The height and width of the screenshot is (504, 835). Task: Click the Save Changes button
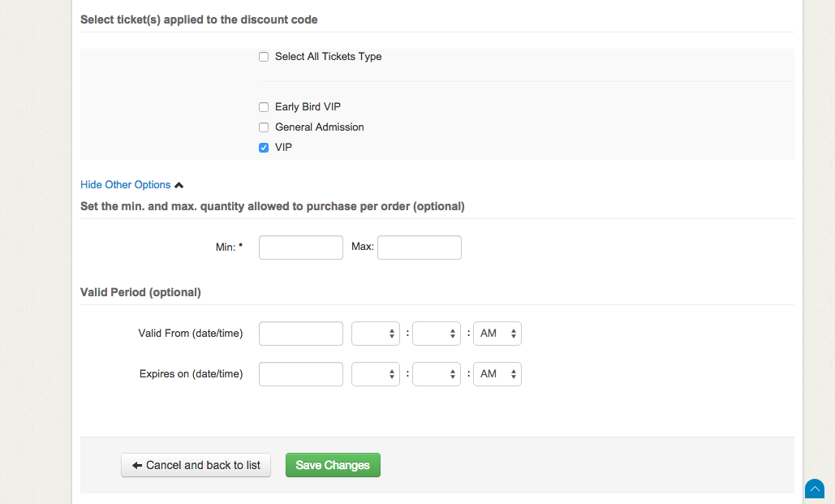pyautogui.click(x=333, y=465)
